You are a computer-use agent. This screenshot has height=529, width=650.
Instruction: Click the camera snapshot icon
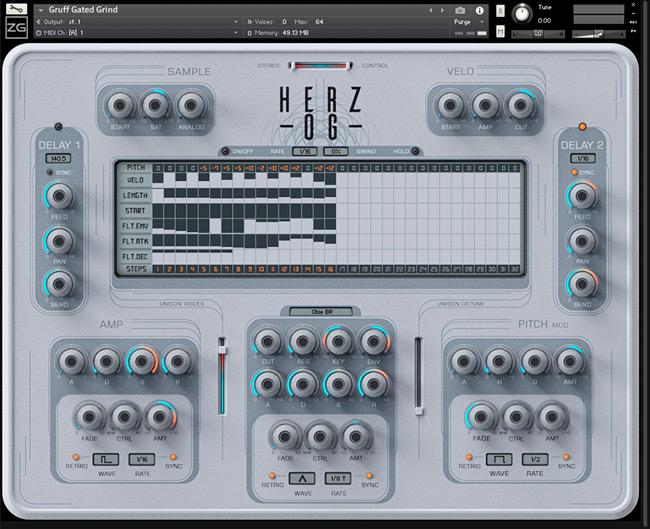(459, 9)
